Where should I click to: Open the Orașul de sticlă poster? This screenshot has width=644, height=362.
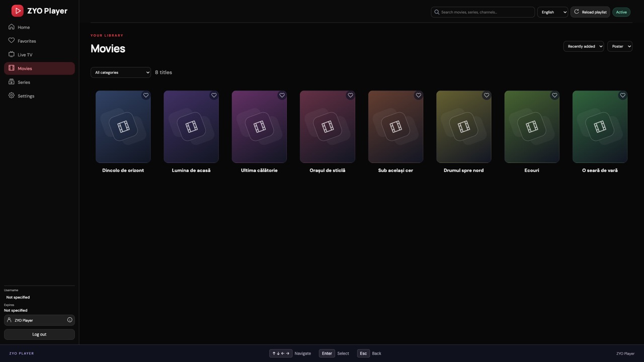pyautogui.click(x=328, y=127)
